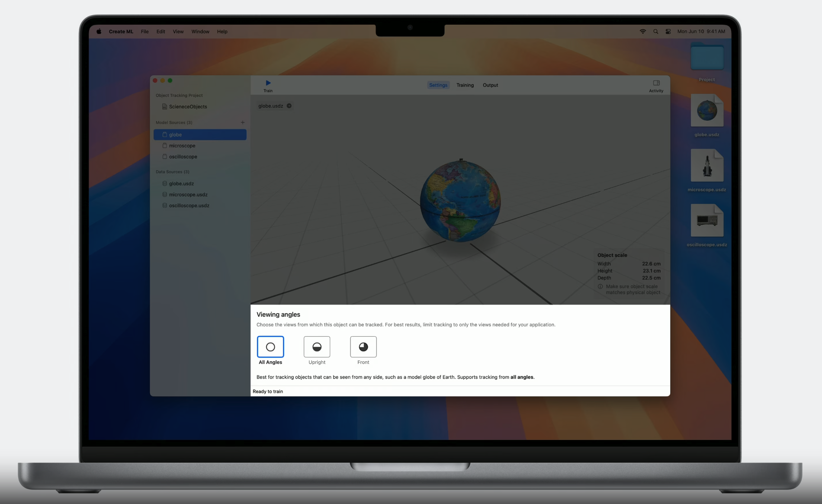Close the Create ML window
Viewport: 822px width, 504px height.
(155, 80)
